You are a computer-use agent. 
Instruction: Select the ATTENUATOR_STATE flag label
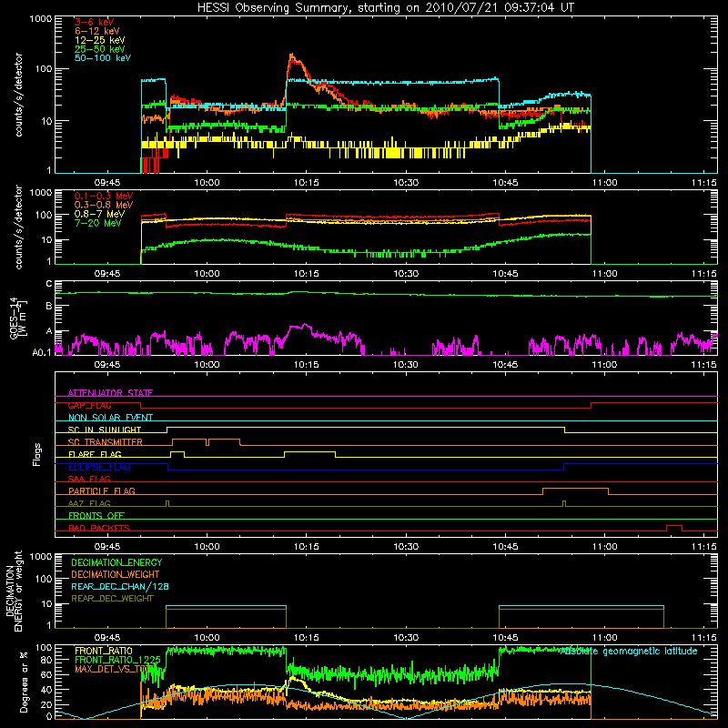[x=110, y=393]
